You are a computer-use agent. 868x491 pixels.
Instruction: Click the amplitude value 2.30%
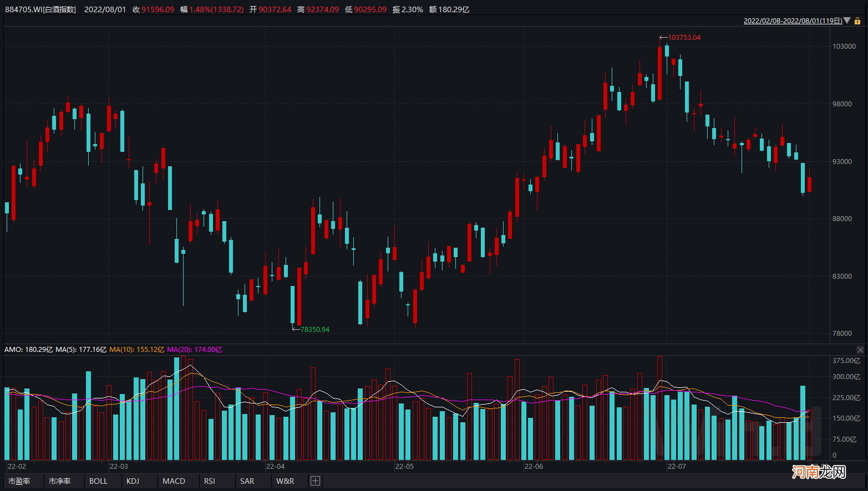(412, 9)
